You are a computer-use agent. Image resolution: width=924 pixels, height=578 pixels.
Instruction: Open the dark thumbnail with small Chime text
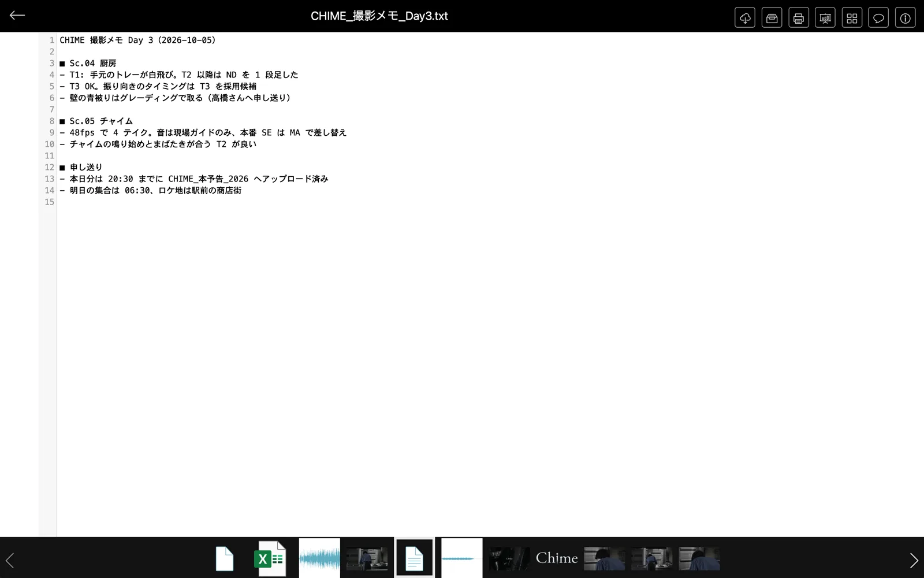(x=509, y=558)
